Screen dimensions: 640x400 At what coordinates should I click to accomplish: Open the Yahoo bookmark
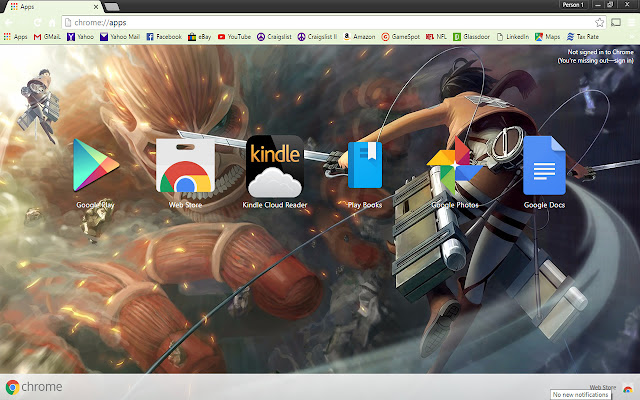click(x=80, y=37)
